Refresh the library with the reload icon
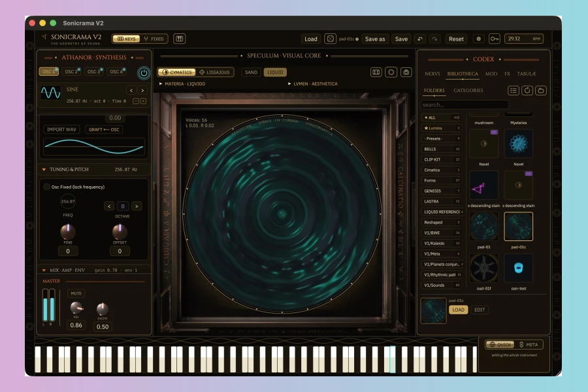 tap(527, 90)
